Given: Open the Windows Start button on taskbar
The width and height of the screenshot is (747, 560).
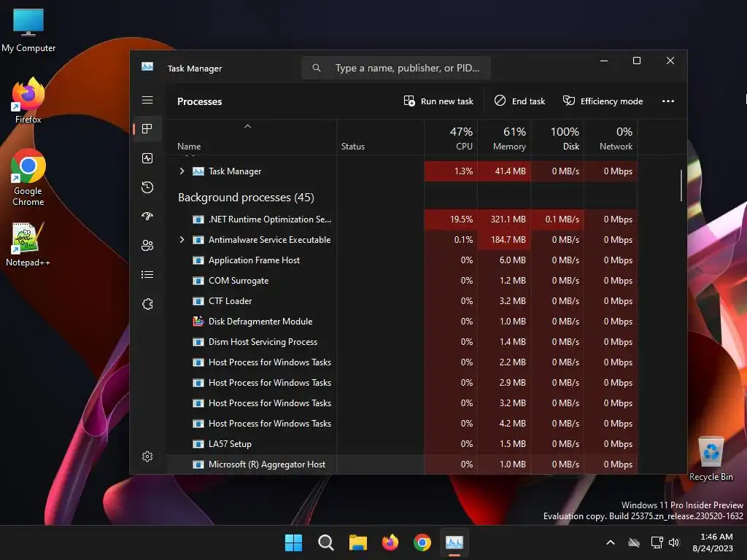Looking at the screenshot, I should [293, 542].
